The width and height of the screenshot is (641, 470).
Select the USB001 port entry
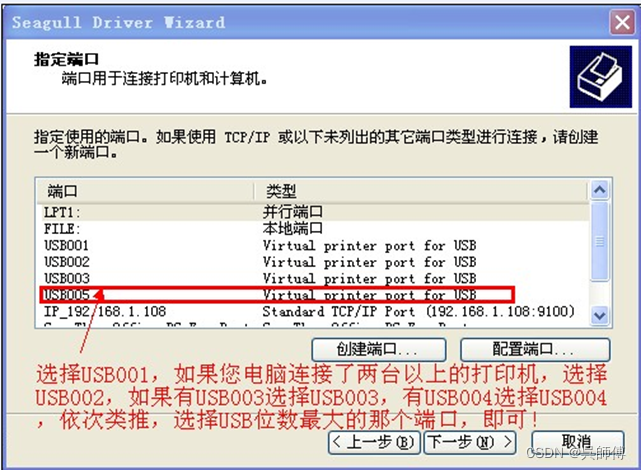click(313, 245)
